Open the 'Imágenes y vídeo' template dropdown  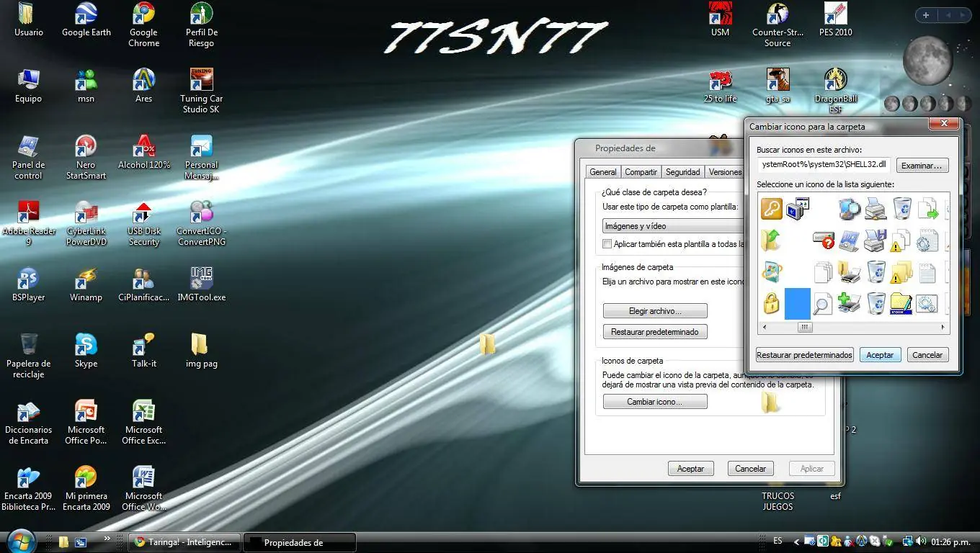(x=674, y=225)
